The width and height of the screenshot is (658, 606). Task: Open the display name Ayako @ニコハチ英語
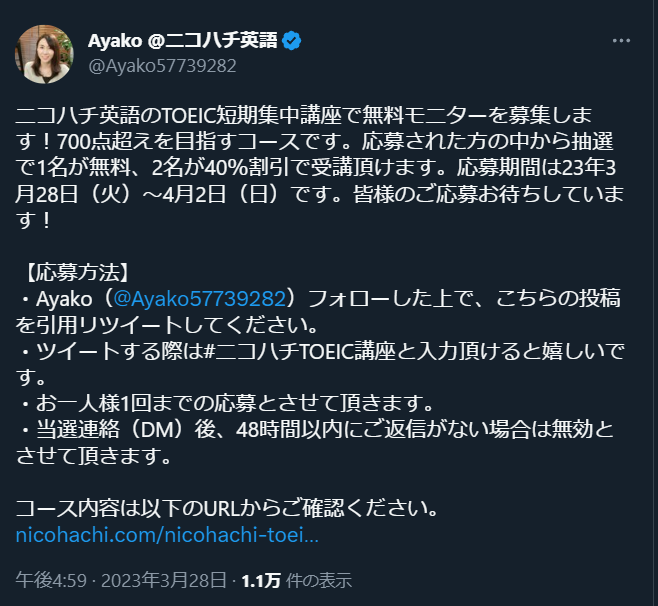(x=183, y=41)
